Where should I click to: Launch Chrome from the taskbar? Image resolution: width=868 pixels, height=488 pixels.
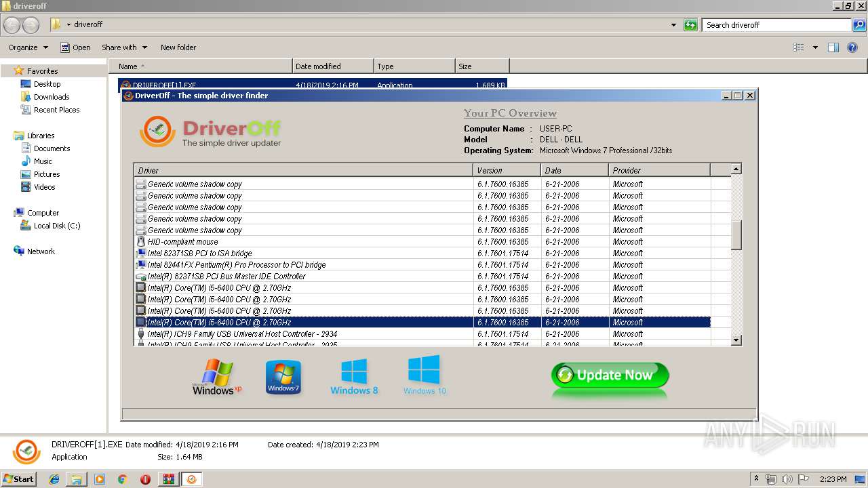coord(123,479)
